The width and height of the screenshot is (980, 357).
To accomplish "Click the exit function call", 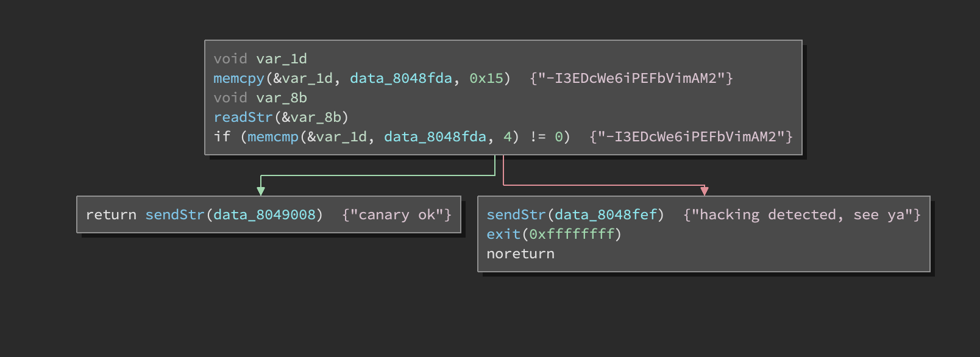I will [x=503, y=234].
